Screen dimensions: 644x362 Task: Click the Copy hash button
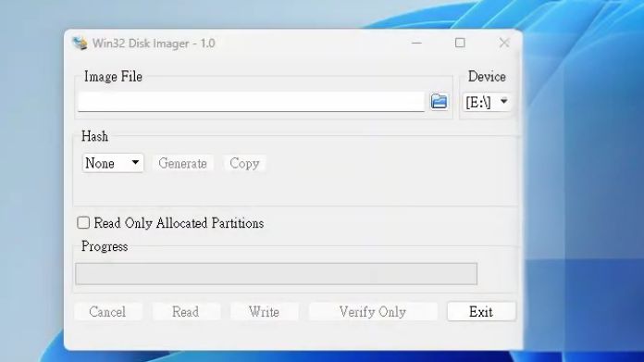(244, 164)
